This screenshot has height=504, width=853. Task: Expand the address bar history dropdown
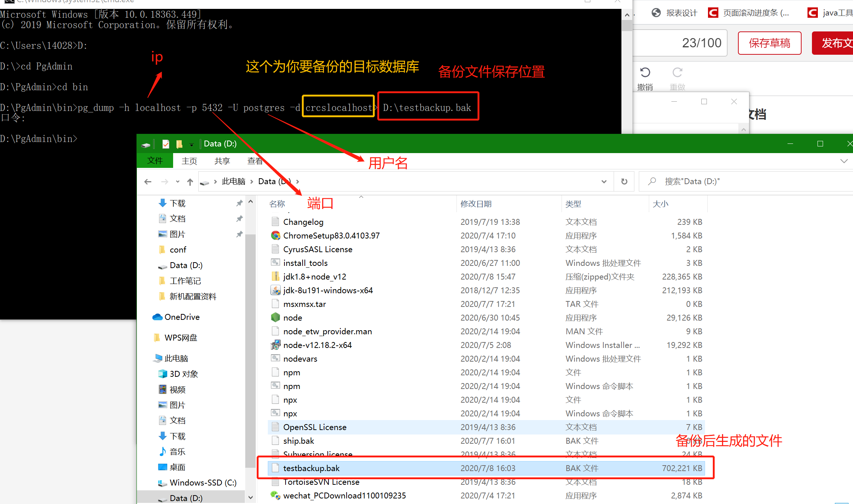pyautogui.click(x=604, y=182)
